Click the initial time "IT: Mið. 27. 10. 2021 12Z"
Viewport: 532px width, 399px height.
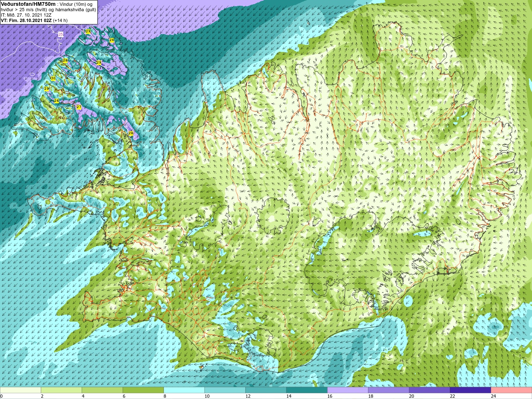tap(26, 15)
